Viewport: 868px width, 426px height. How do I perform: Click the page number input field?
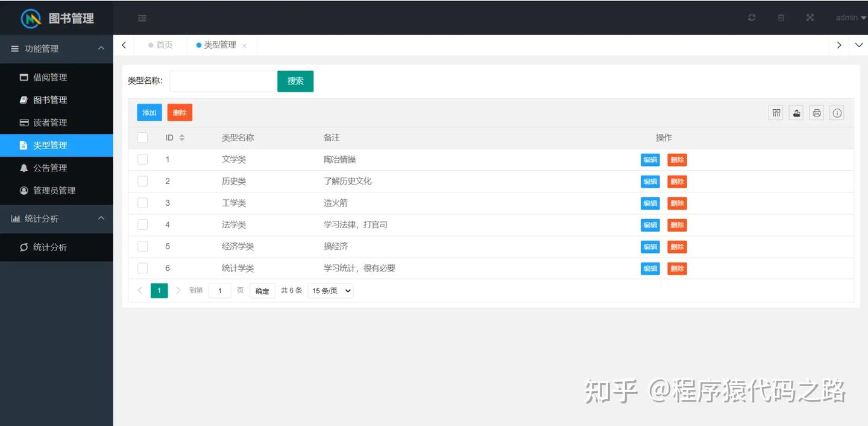(219, 290)
